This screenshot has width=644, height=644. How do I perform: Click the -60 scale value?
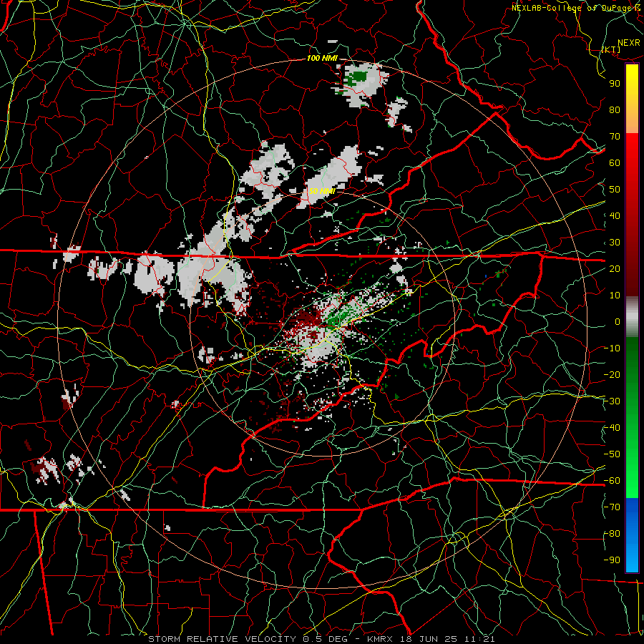[612, 481]
